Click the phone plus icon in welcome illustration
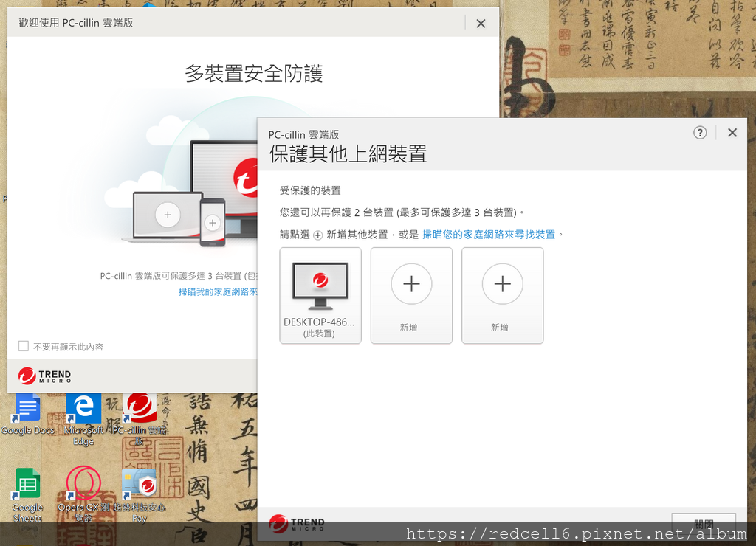Screen dimensions: 756x546 [x=212, y=223]
